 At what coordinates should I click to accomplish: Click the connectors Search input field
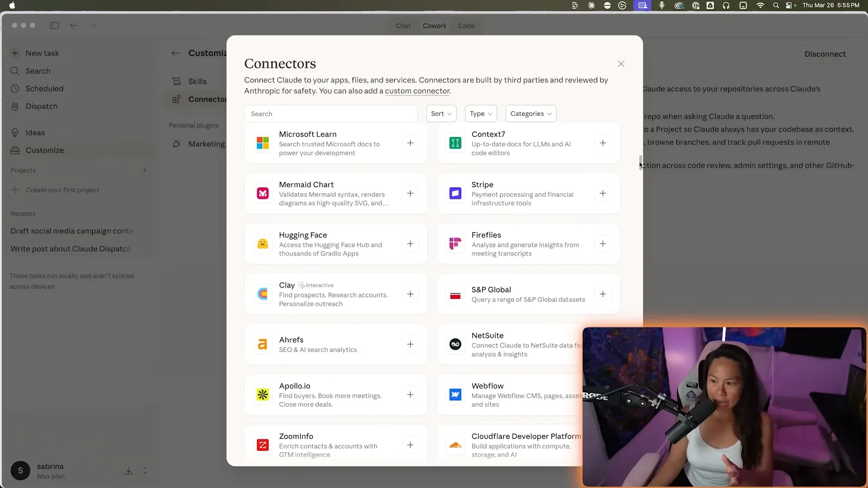330,114
